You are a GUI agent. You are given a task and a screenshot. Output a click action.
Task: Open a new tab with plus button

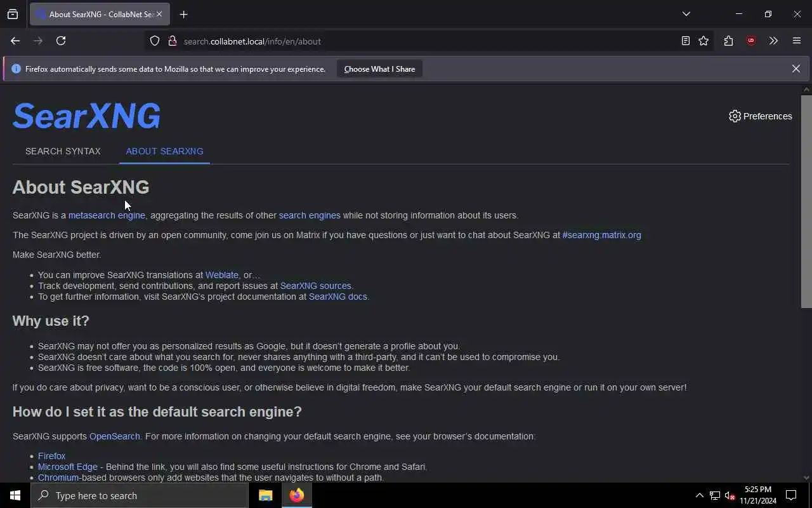[184, 14]
